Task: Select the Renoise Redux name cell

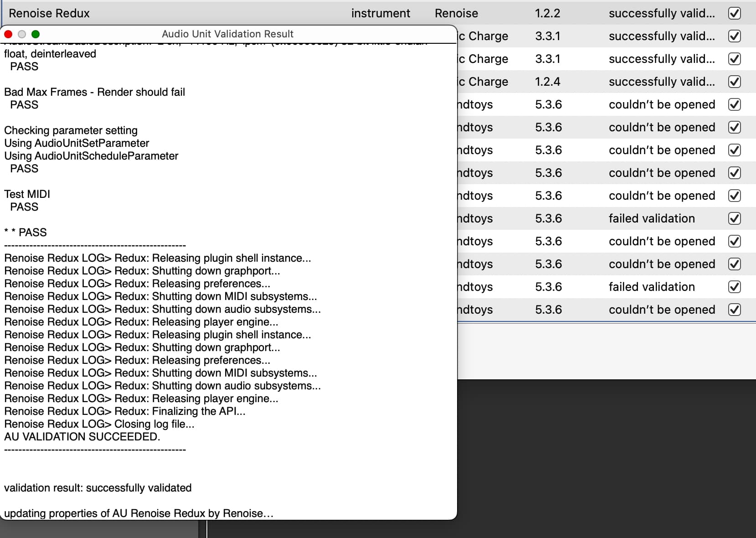Action: click(x=49, y=13)
